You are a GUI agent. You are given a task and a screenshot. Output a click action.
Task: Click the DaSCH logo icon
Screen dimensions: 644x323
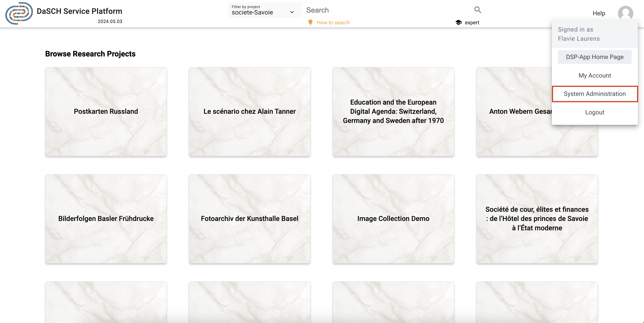[x=19, y=13]
